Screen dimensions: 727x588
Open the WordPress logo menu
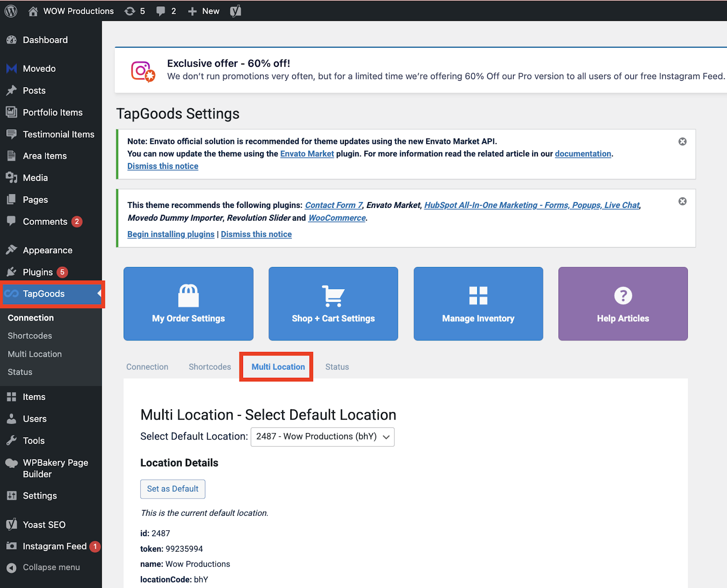coord(10,11)
